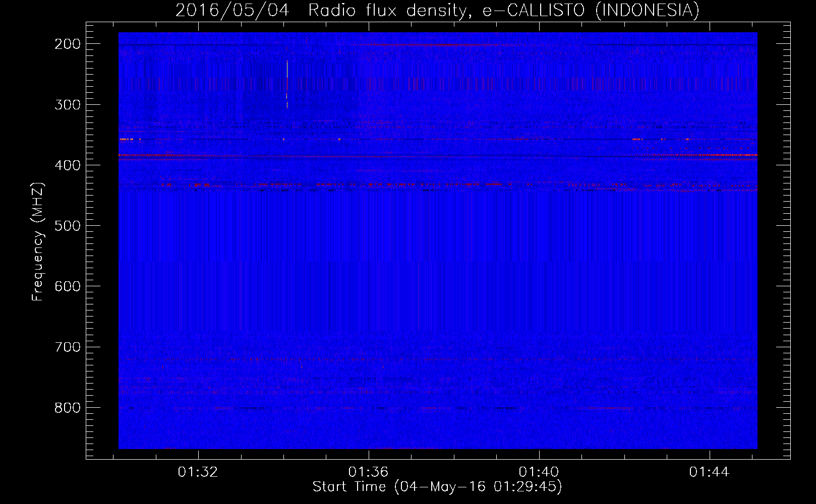This screenshot has height=504, width=816.
Task: Click the 01:32 time tick label
Action: pyautogui.click(x=198, y=472)
